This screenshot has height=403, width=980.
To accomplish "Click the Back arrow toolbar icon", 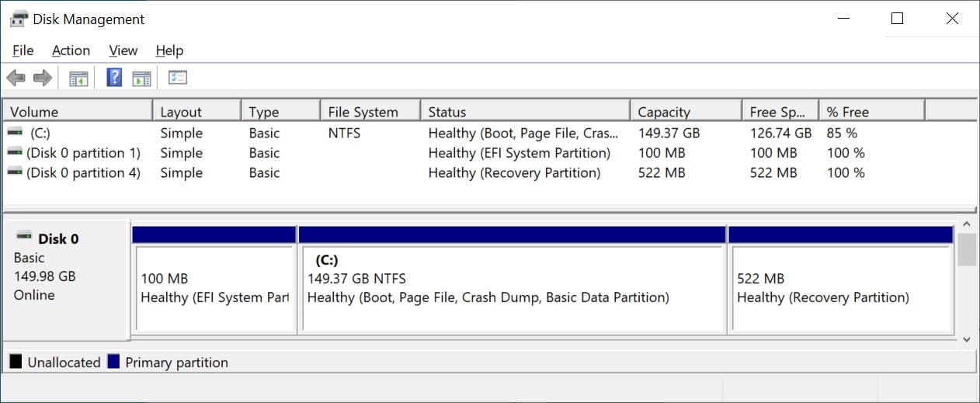I will (x=16, y=78).
